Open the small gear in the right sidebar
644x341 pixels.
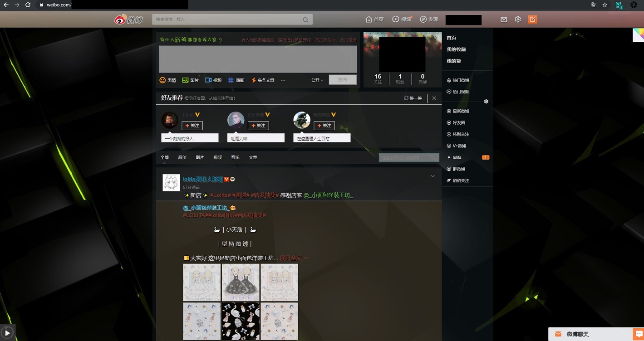(x=486, y=101)
